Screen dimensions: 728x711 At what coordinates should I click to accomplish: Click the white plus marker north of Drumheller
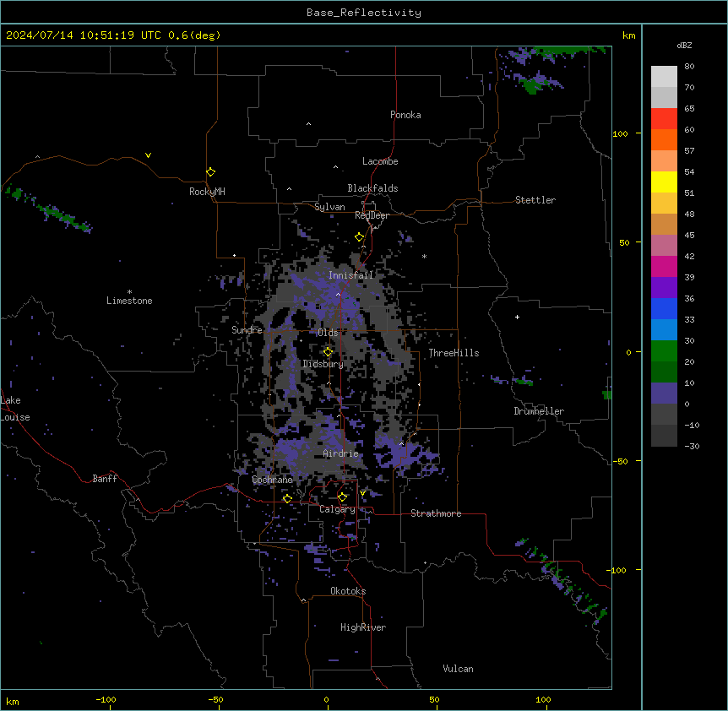coord(517,317)
